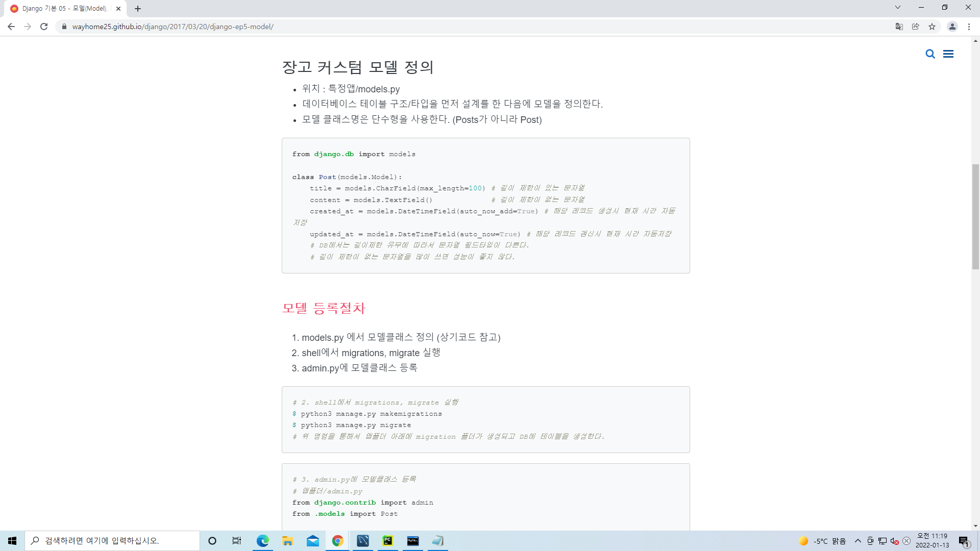This screenshot has width=980, height=551.
Task: Click the address bar URL
Action: tap(173, 27)
